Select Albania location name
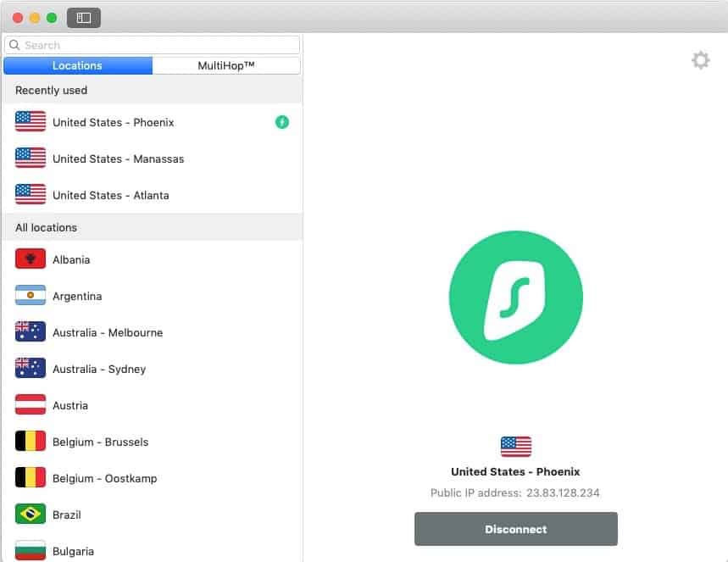The width and height of the screenshot is (728, 562). 71,259
